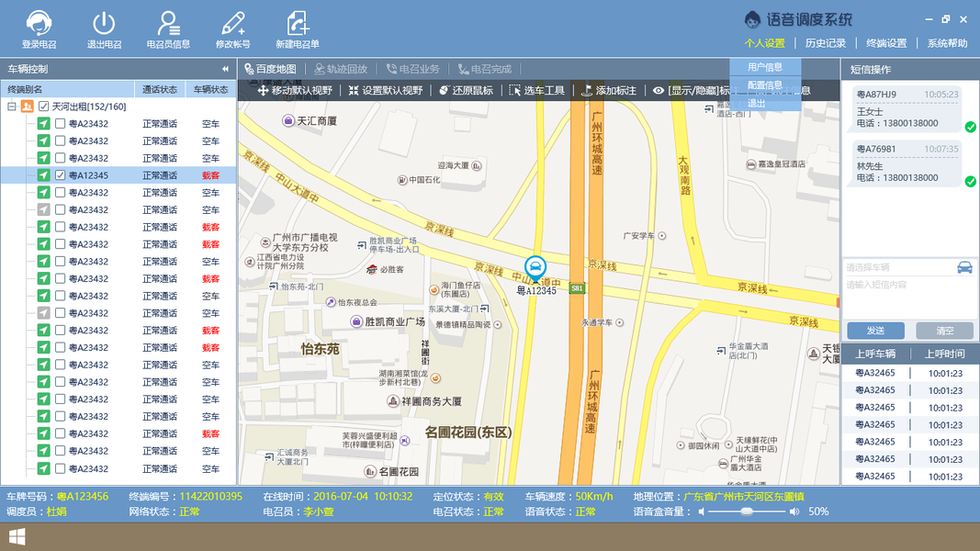Image resolution: width=980 pixels, height=551 pixels.
Task: Open the Windows Start button
Action: coord(17,536)
